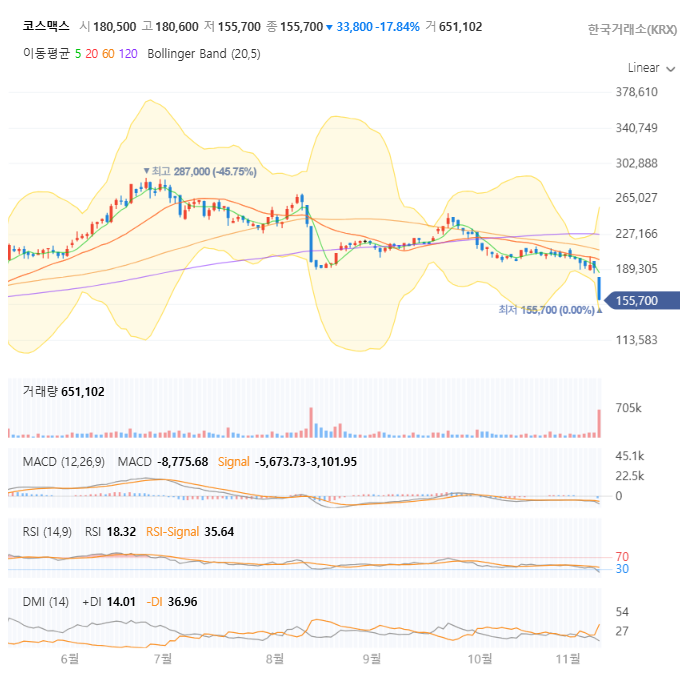Click the RSI 70 overbought level label
Viewport: 680px width, 697px height.
622,557
